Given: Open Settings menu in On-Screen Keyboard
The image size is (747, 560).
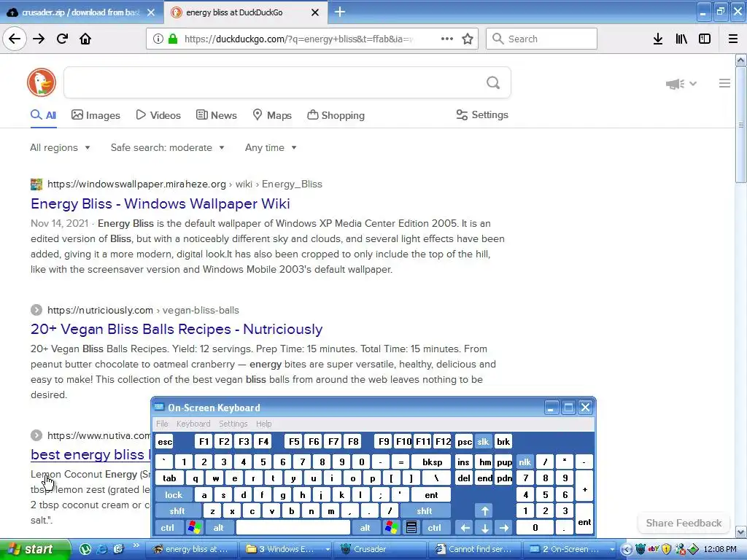Looking at the screenshot, I should pos(233,424).
